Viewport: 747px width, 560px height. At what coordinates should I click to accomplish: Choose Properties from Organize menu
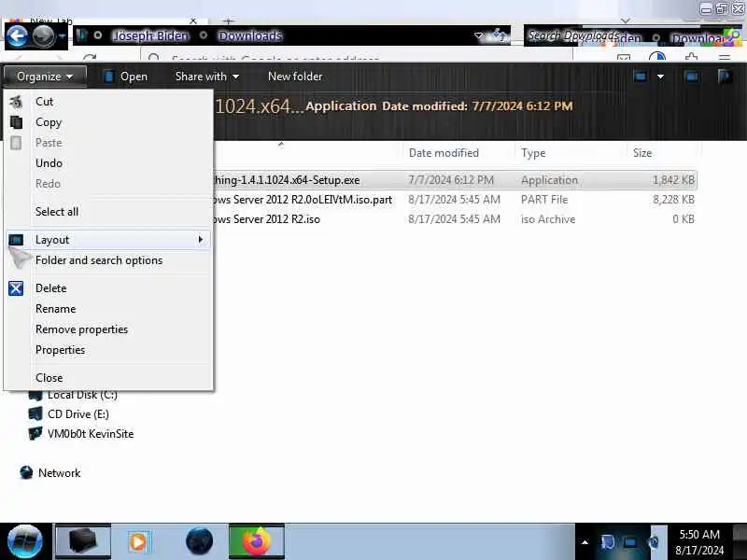[108, 349]
